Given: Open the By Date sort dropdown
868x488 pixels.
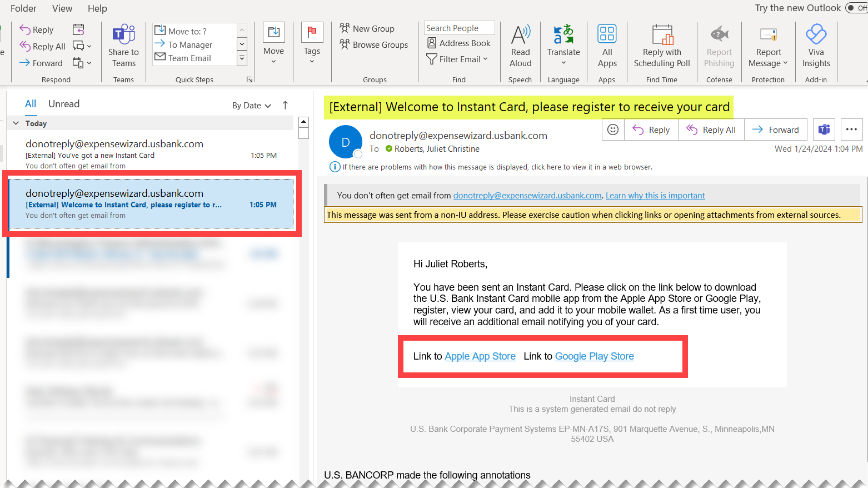Looking at the screenshot, I should 252,106.
